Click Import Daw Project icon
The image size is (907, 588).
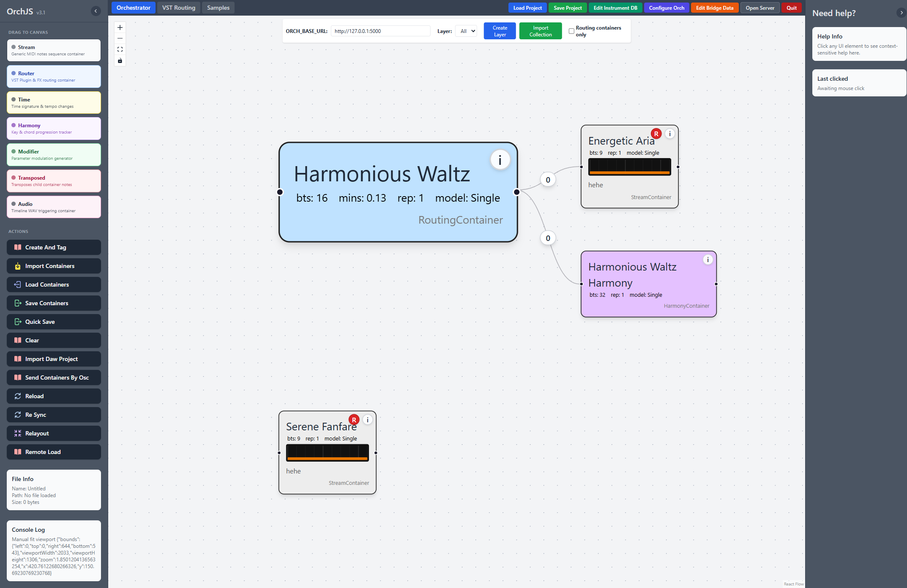[x=18, y=359]
